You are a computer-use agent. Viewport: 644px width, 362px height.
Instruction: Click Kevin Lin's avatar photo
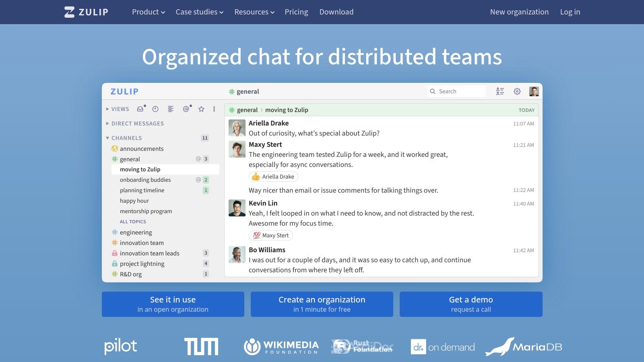[237, 208]
